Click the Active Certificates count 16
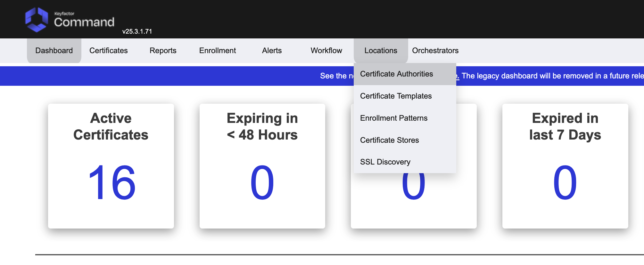The height and width of the screenshot is (265, 644). 111,183
